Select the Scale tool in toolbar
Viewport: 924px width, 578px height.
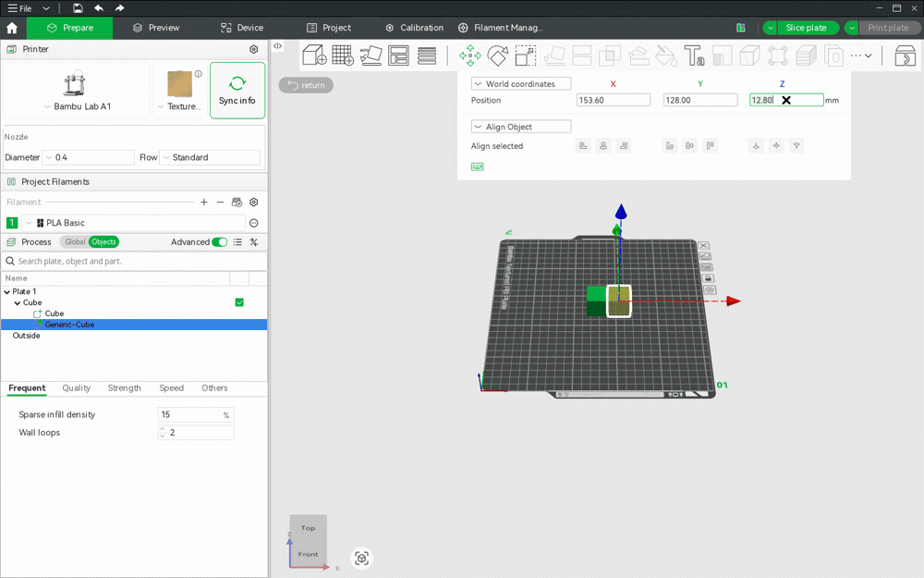526,56
